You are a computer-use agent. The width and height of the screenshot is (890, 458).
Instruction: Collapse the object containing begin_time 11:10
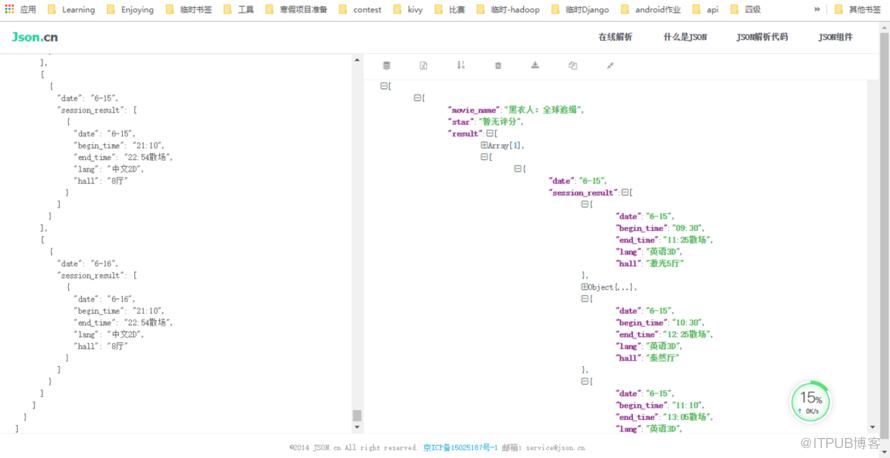[584, 381]
